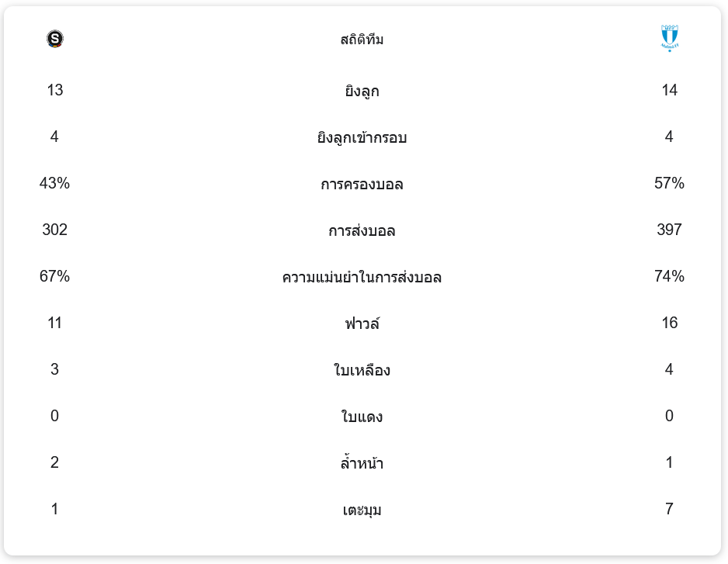Viewport: 728px width, 564px height.
Task: Click the Sparta Prague team logo
Action: click(x=54, y=39)
